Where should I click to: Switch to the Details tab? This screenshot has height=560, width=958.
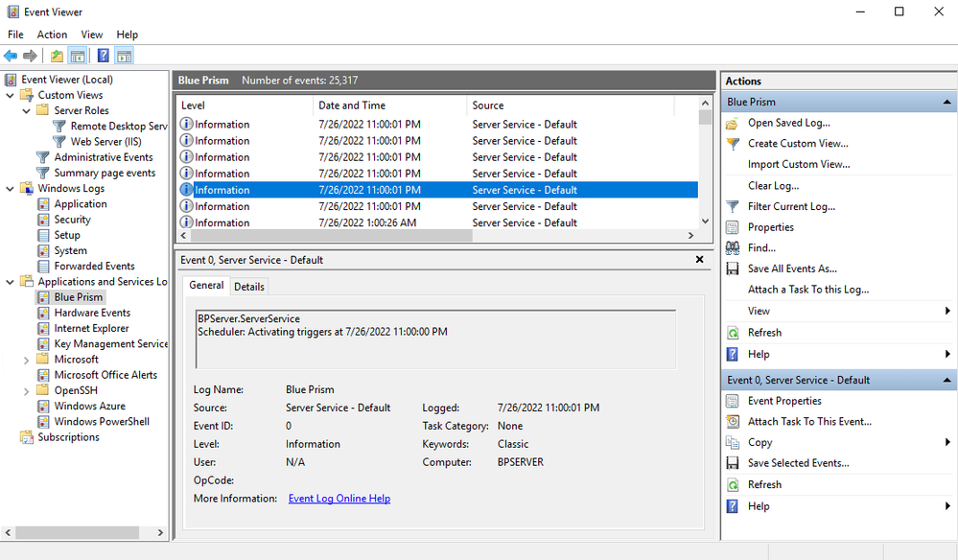tap(249, 287)
